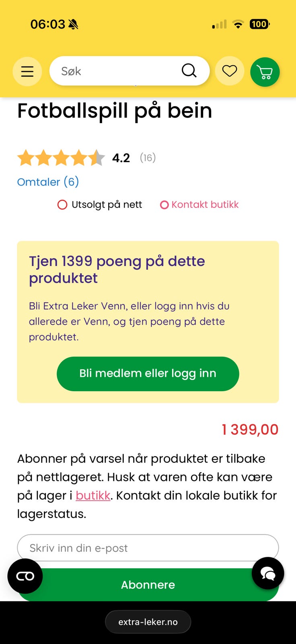Follow the butikk hyperlink

pyautogui.click(x=93, y=495)
